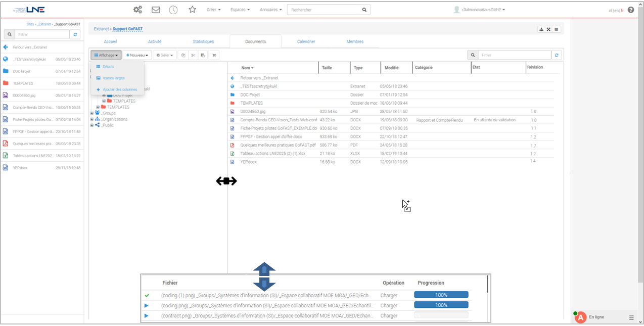
Task: Open the Espaces dropdown menu
Action: [x=240, y=10]
